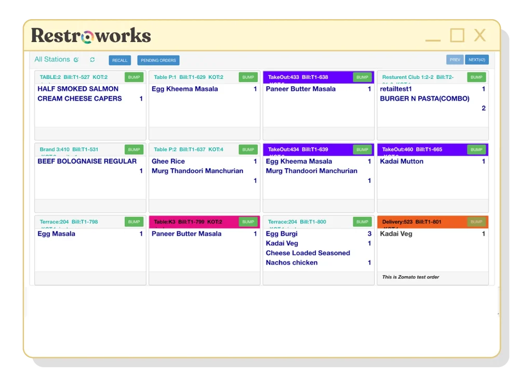Bump the pink Table:K3 order

click(248, 222)
